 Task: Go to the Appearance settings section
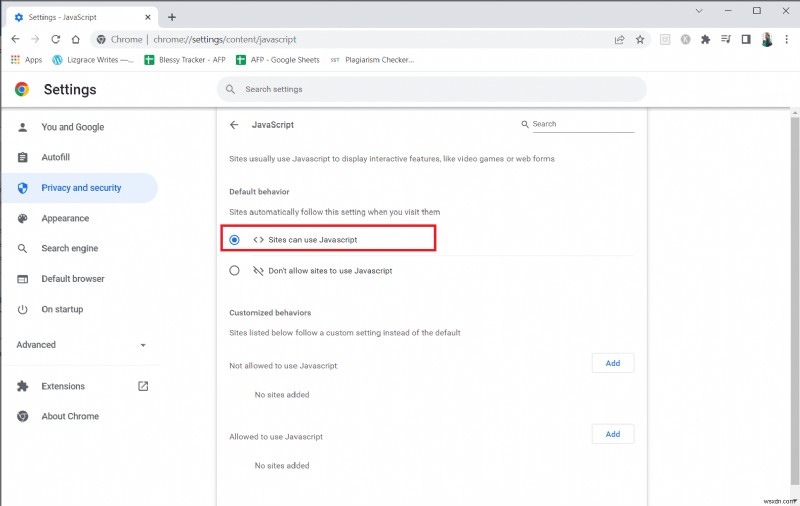65,218
